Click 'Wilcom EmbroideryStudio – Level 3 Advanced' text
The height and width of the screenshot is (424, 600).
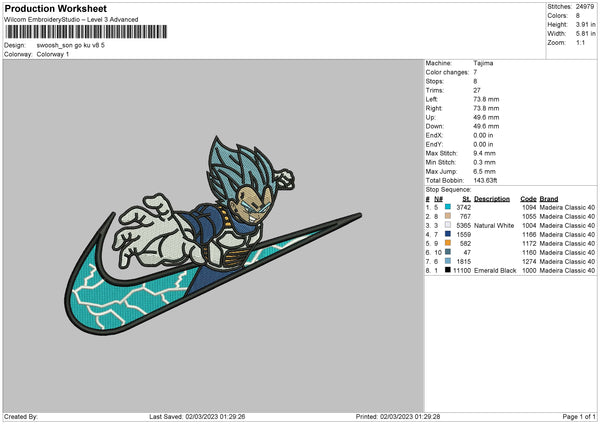pyautogui.click(x=71, y=20)
